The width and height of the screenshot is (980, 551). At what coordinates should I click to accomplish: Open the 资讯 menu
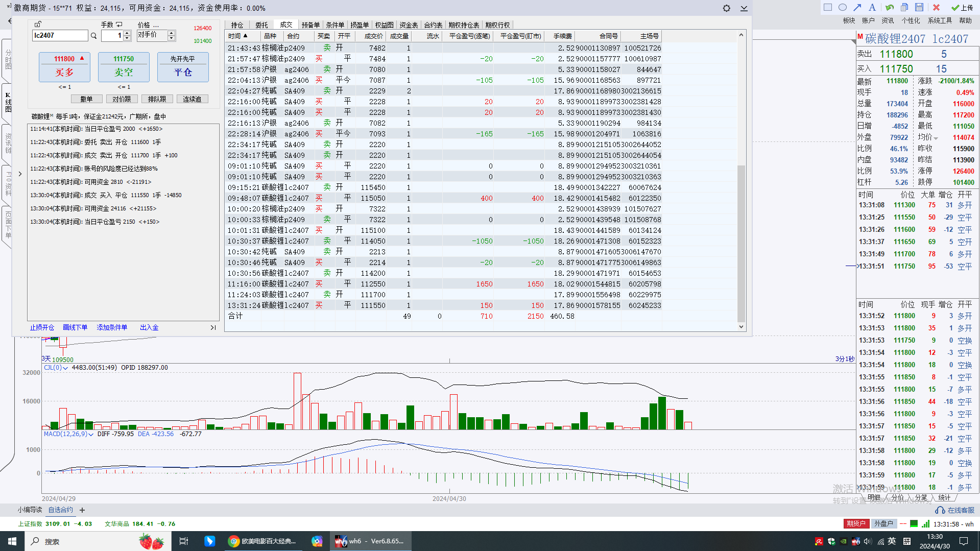click(888, 20)
